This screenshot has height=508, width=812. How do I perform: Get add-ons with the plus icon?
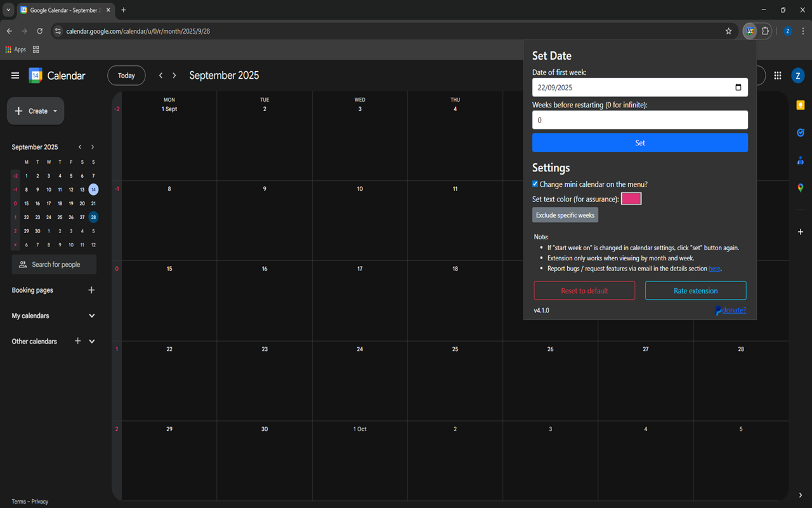pos(801,232)
